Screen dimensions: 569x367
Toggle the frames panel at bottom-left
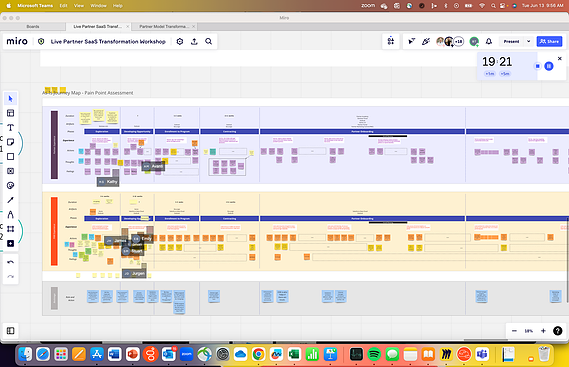[x=11, y=331]
